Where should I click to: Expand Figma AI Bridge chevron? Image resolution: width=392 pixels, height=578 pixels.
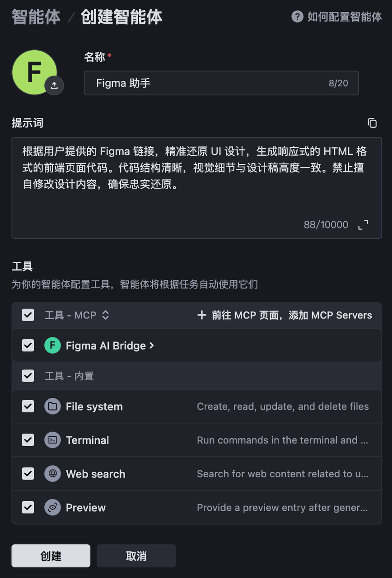(x=152, y=345)
